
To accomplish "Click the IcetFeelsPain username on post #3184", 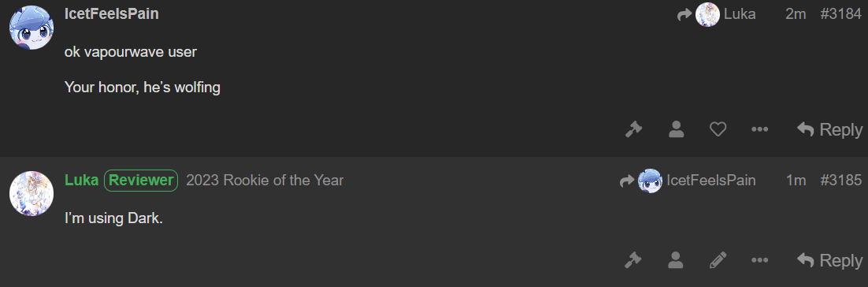I will [x=112, y=14].
